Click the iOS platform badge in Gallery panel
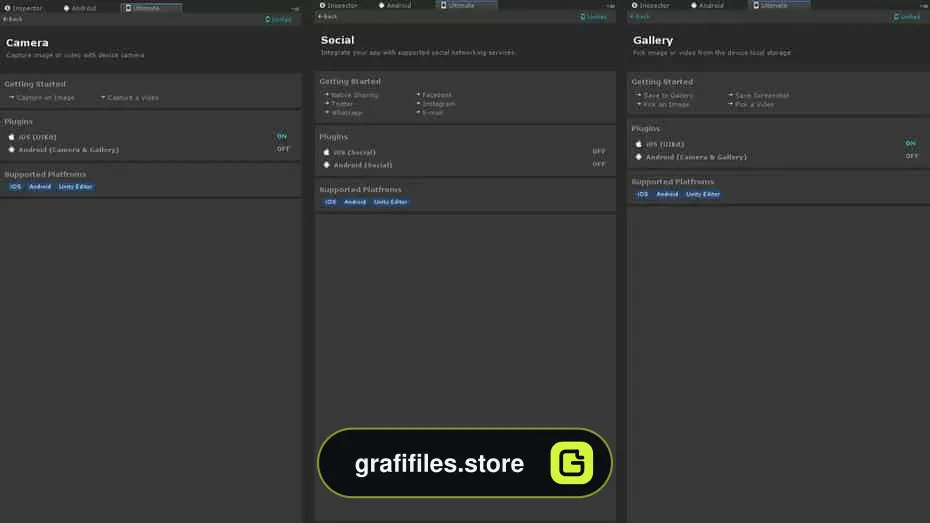The width and height of the screenshot is (930, 523). tap(642, 194)
